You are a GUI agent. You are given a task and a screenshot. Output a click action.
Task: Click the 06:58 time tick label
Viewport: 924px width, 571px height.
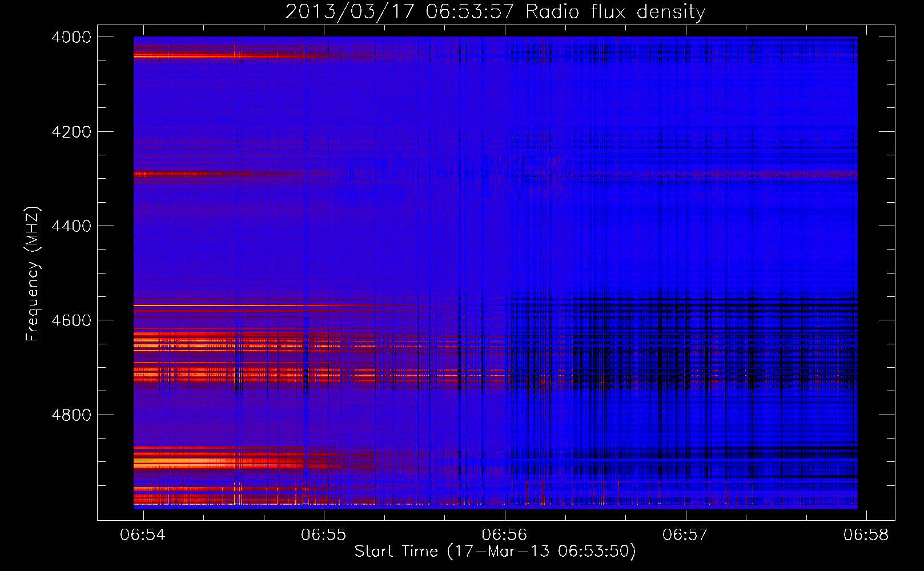pyautogui.click(x=866, y=534)
